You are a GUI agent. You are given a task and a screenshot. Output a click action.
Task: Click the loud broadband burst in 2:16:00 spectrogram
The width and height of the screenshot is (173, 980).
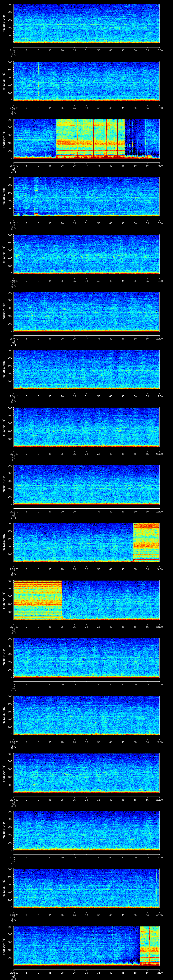click(90, 139)
